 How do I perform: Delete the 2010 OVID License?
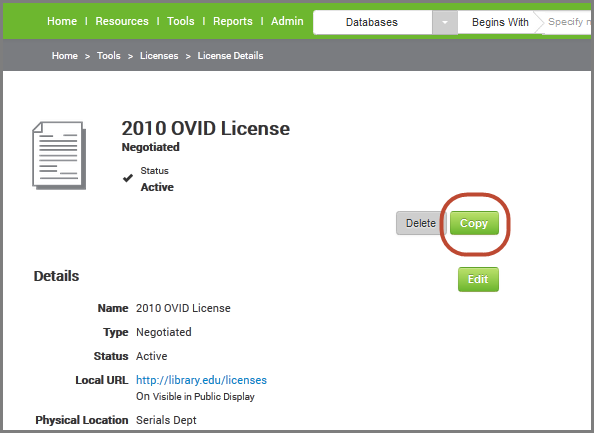421,223
